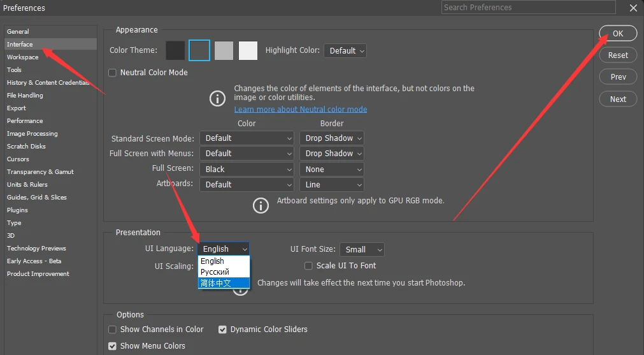Open Artboards color dropdown
Screen dimensions: 644x355
[x=247, y=185]
